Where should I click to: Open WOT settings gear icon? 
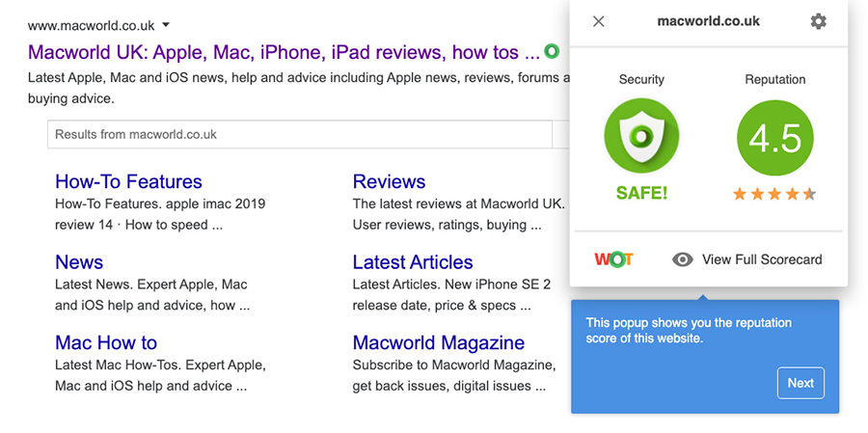pos(818,21)
